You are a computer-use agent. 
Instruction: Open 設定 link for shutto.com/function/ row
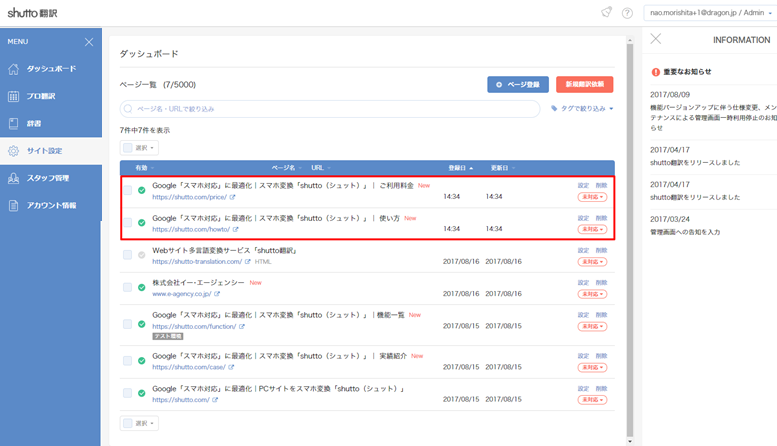(x=583, y=315)
